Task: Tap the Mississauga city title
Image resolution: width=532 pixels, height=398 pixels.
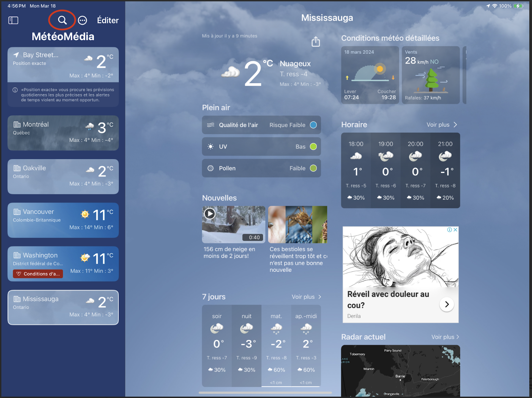Action: 327,18
